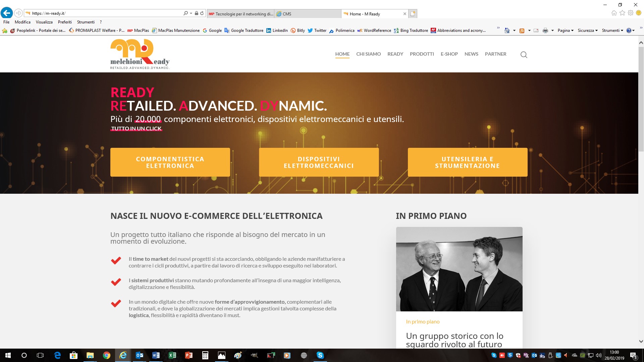
Task: Click the volume speaker tray icon
Action: [599, 355]
